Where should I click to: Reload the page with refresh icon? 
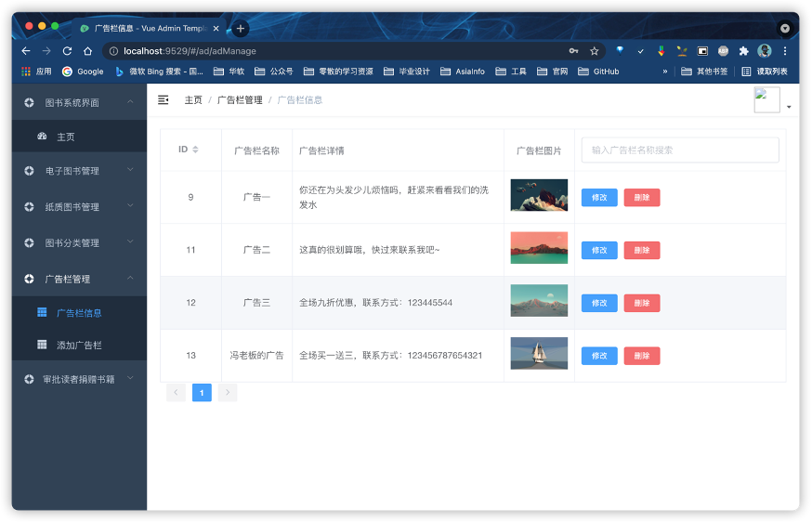(x=67, y=51)
